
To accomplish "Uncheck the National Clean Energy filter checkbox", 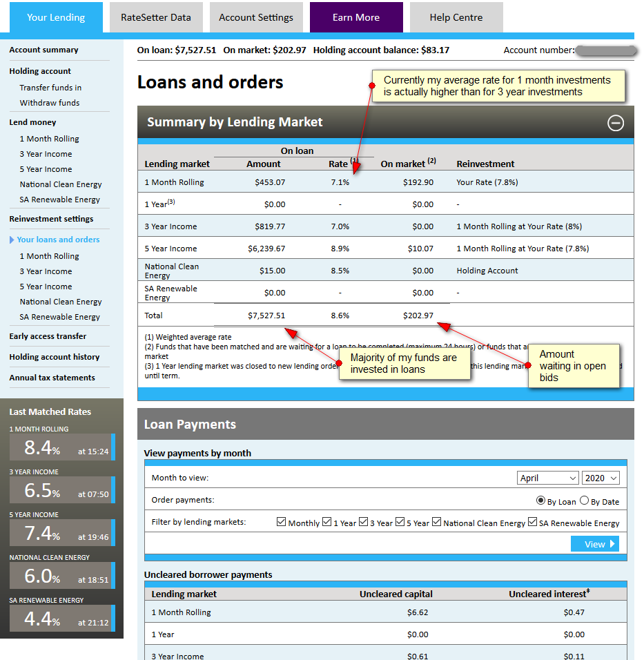I will pos(436,522).
